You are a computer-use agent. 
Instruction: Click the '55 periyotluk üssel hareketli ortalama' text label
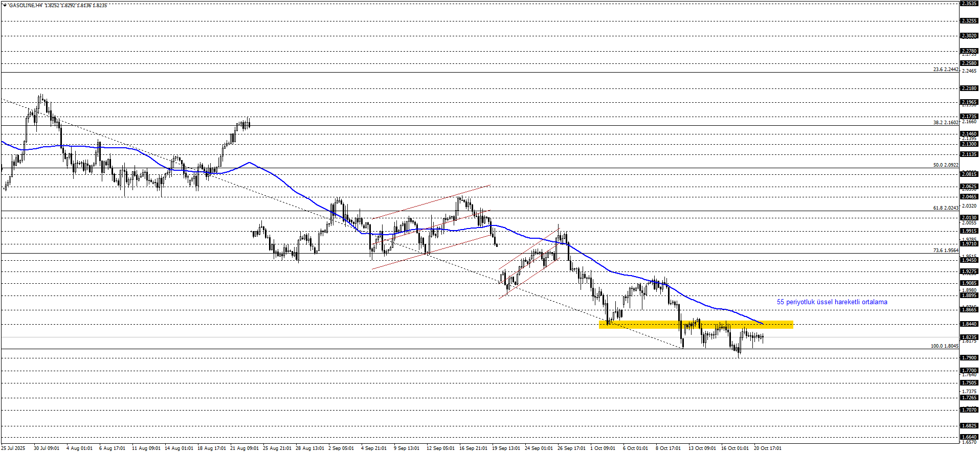click(832, 302)
